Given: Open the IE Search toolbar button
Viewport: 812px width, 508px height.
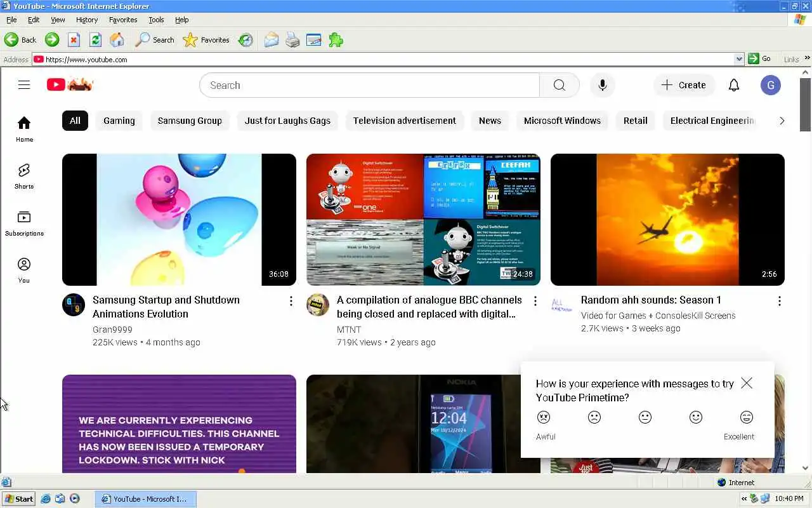Looking at the screenshot, I should tap(154, 40).
